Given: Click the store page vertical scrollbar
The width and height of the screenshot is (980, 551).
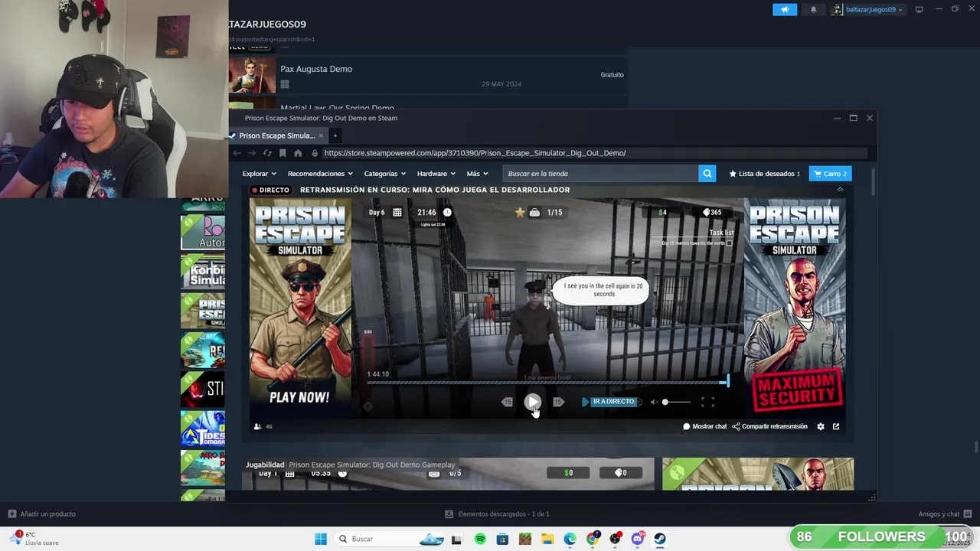Looking at the screenshot, I should 872,181.
